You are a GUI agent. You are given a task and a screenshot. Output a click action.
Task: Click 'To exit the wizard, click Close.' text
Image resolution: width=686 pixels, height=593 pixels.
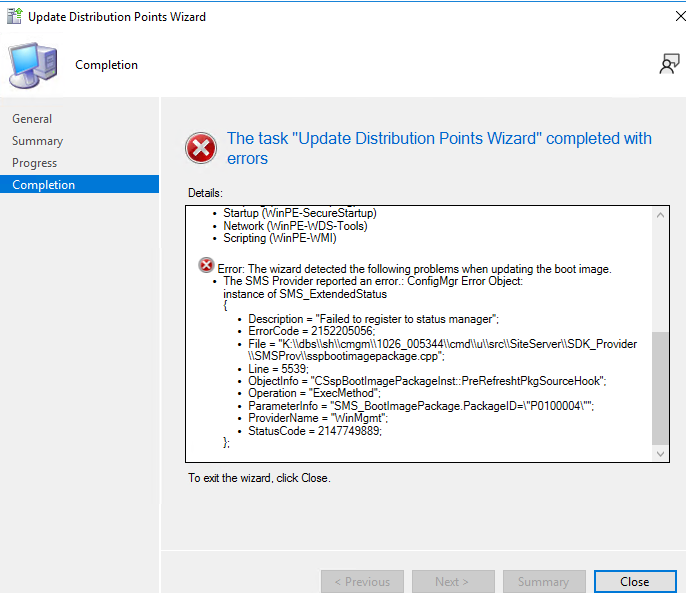(x=259, y=478)
